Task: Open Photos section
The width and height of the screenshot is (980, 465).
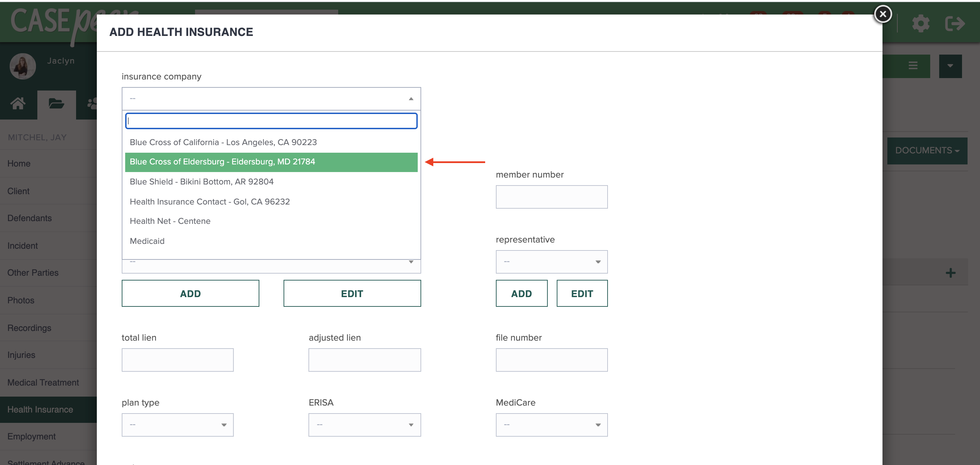Action: [x=48, y=300]
